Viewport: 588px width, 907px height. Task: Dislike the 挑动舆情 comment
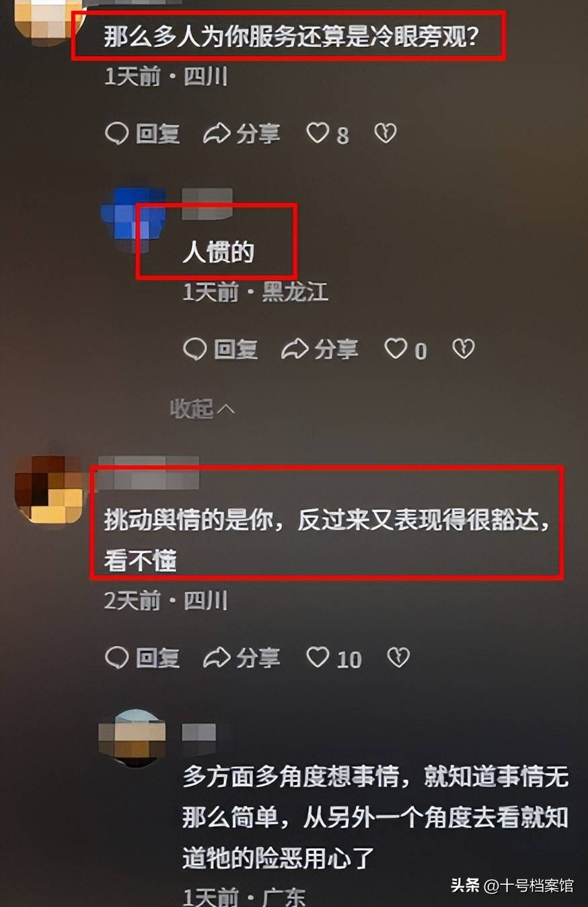coord(398,657)
